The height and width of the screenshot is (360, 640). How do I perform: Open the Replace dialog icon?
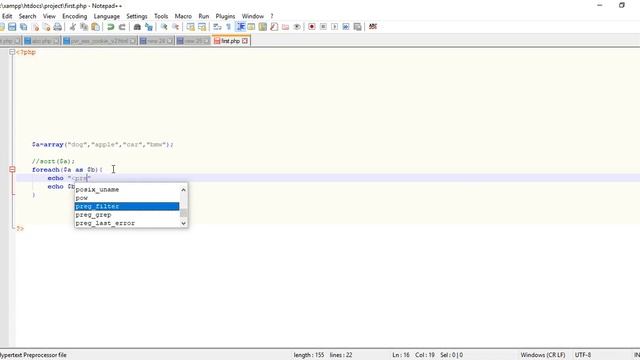pos(149,27)
